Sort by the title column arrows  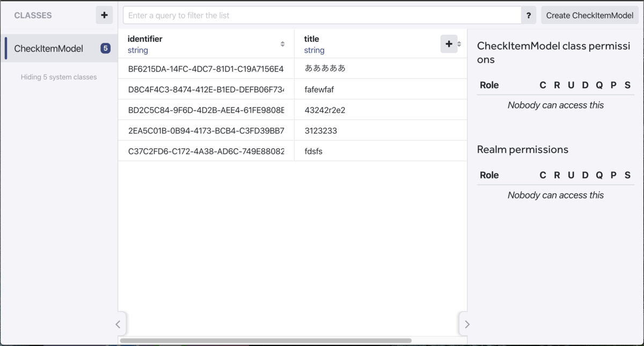459,44
